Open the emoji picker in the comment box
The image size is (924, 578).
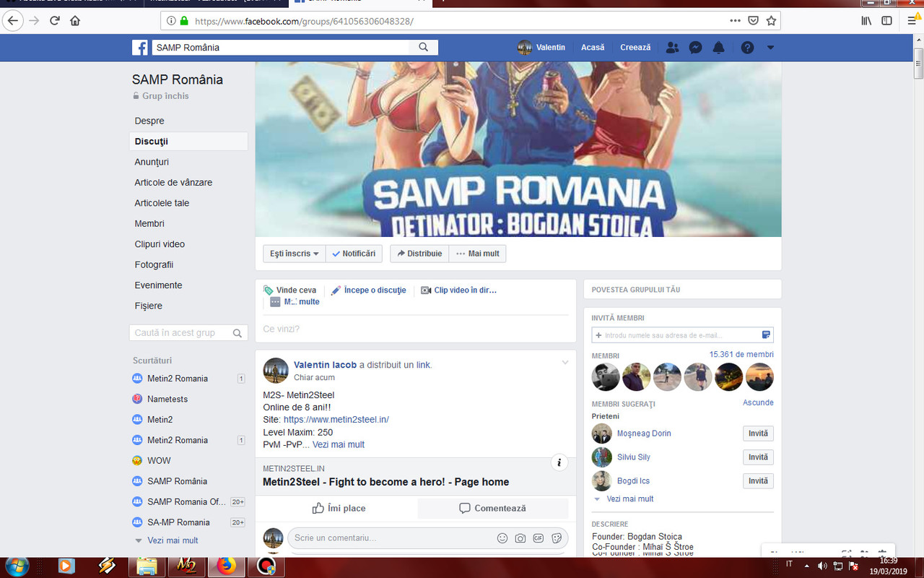[x=502, y=538]
